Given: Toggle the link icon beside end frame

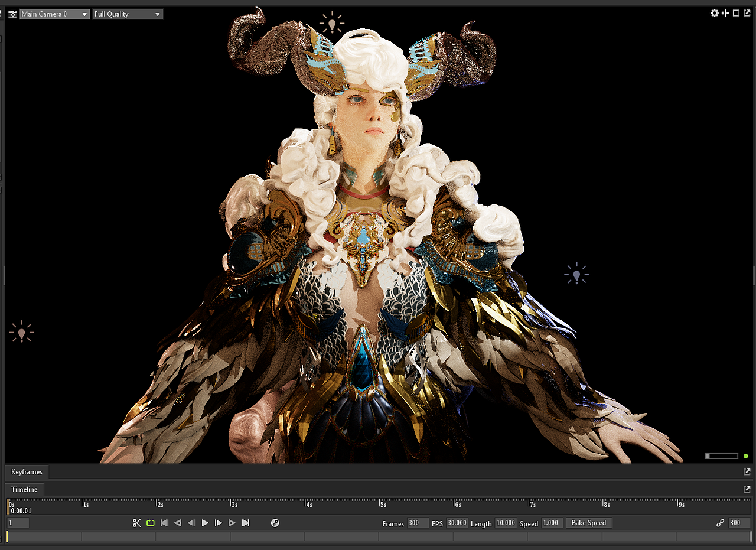Looking at the screenshot, I should (x=720, y=523).
